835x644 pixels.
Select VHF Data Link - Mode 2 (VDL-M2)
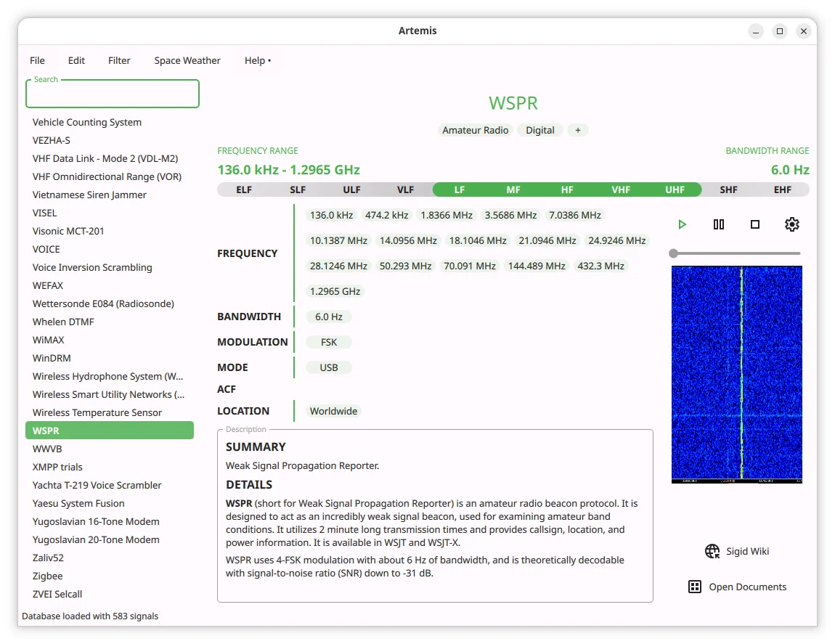tap(110, 158)
